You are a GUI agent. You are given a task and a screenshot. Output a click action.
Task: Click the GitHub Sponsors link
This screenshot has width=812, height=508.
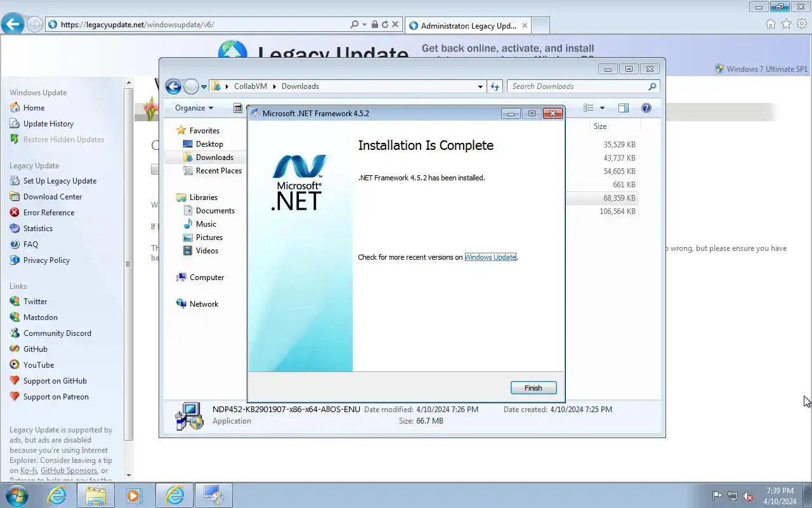(69, 471)
